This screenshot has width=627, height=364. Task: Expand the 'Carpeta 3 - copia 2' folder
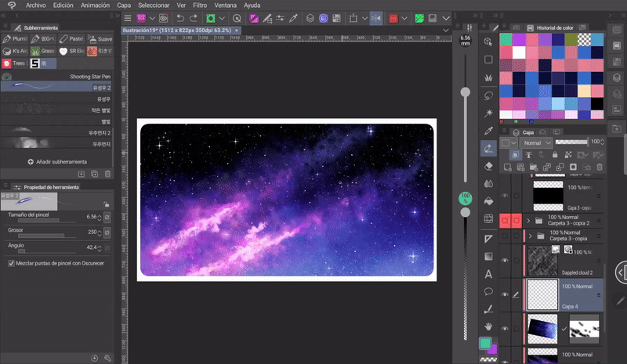(527, 221)
